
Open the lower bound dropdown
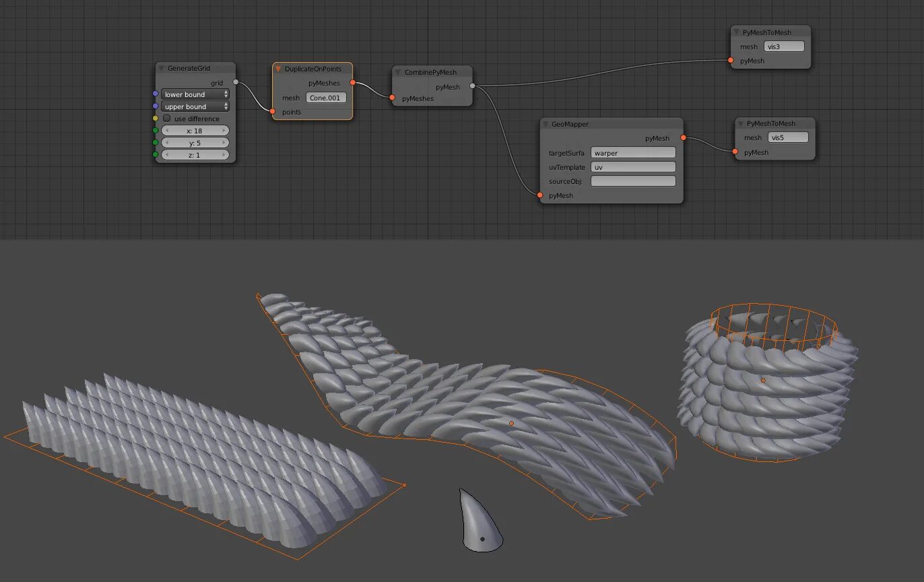pyautogui.click(x=195, y=94)
